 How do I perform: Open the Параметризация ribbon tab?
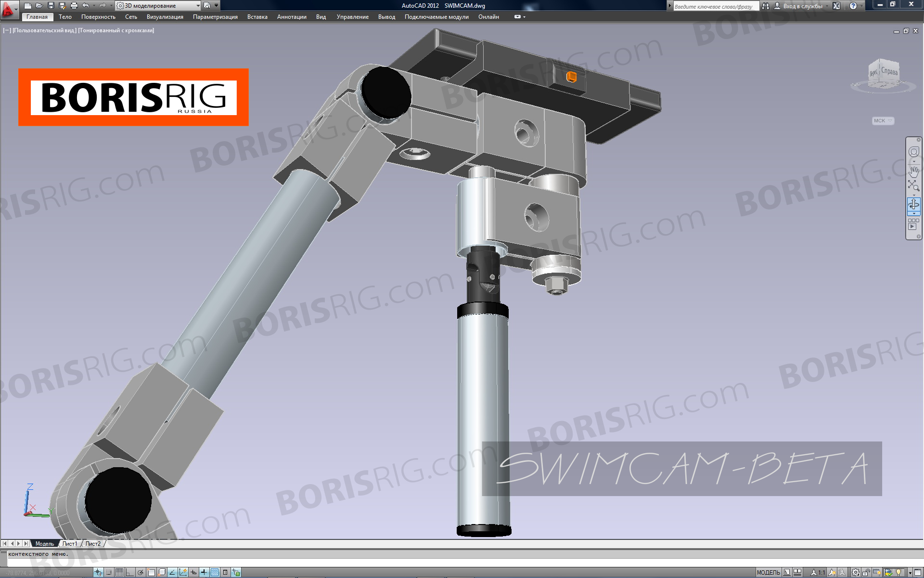pos(215,17)
